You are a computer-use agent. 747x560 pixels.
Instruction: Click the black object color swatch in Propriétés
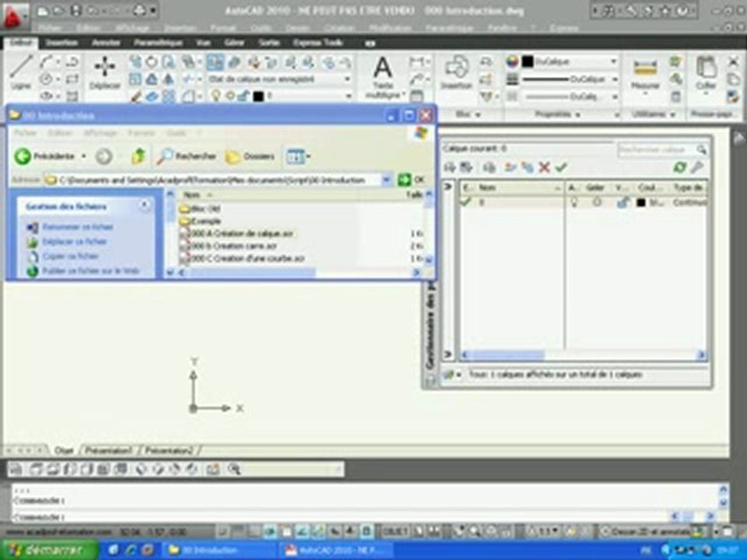(x=528, y=61)
